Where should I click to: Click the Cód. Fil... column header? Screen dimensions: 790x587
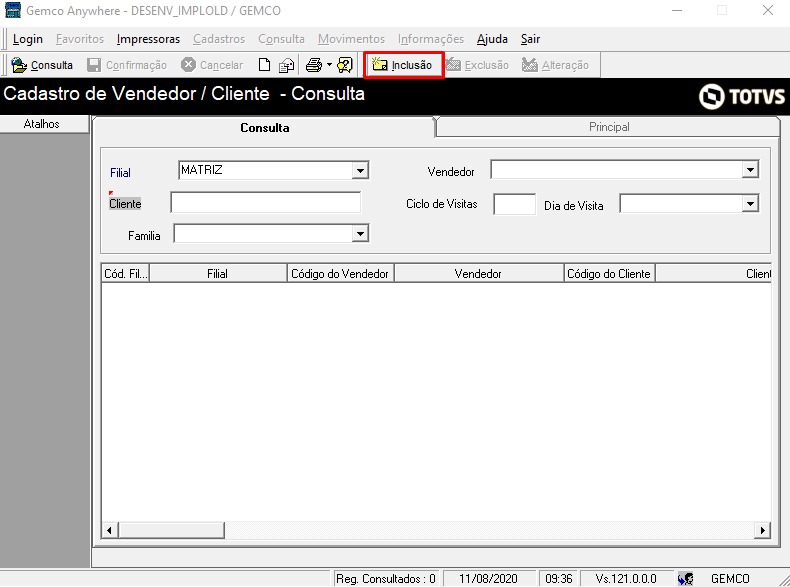pos(125,274)
